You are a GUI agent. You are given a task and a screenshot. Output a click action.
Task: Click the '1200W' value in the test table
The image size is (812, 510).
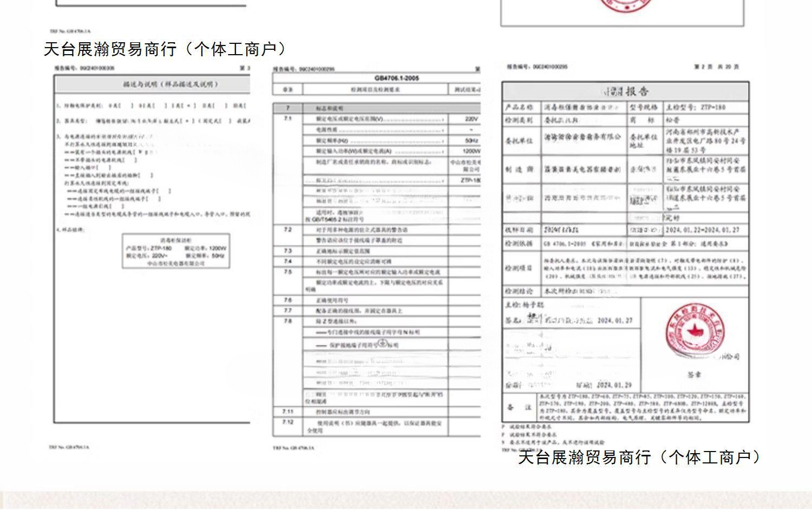click(x=471, y=152)
